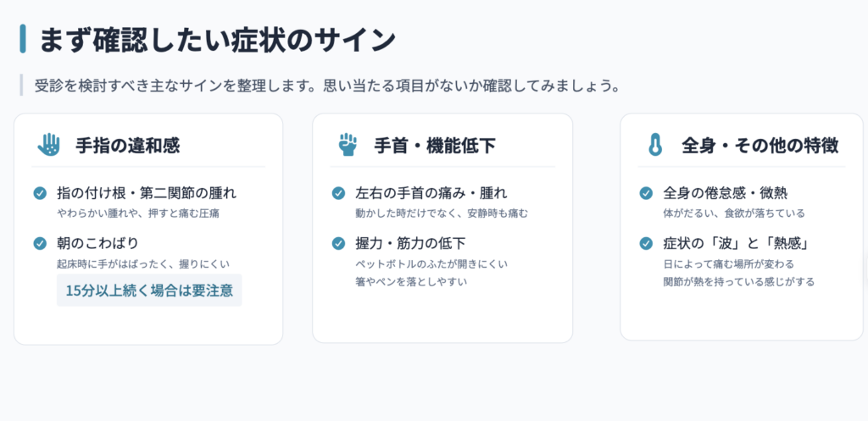Click check icon for 症状の「波」と「熱感」

pos(646,243)
